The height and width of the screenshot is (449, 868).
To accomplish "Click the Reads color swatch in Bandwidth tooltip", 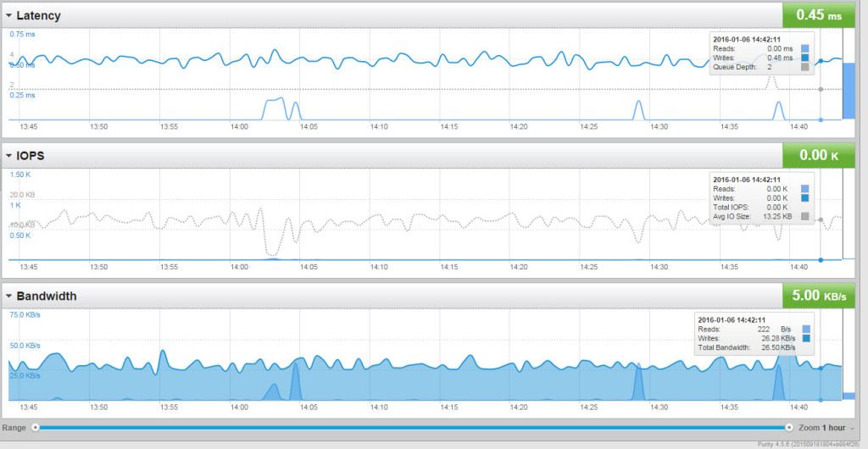I will tap(806, 329).
